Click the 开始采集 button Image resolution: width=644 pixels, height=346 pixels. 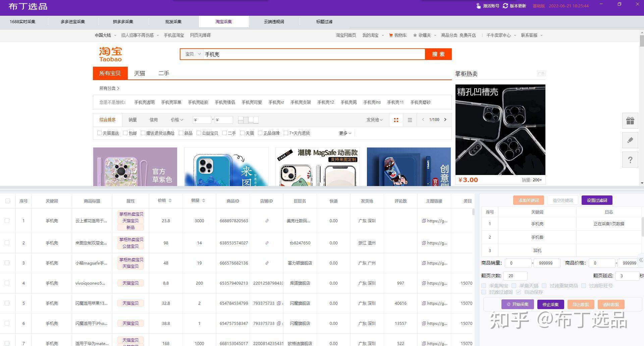[x=518, y=304]
